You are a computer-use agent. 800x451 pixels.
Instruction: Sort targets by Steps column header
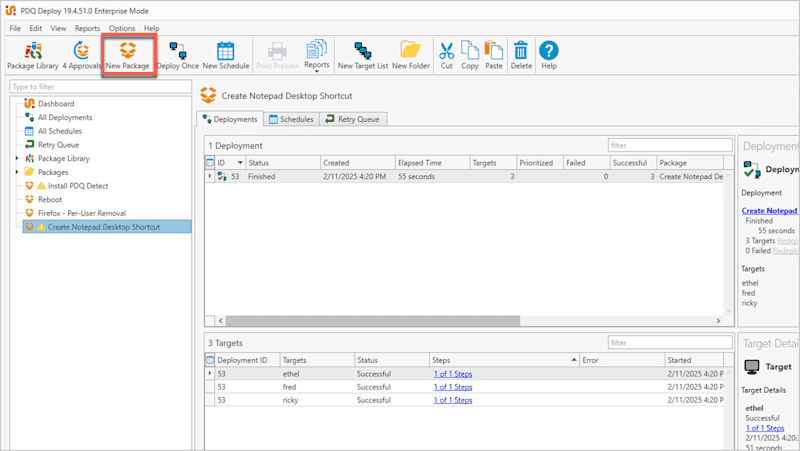coord(505,360)
